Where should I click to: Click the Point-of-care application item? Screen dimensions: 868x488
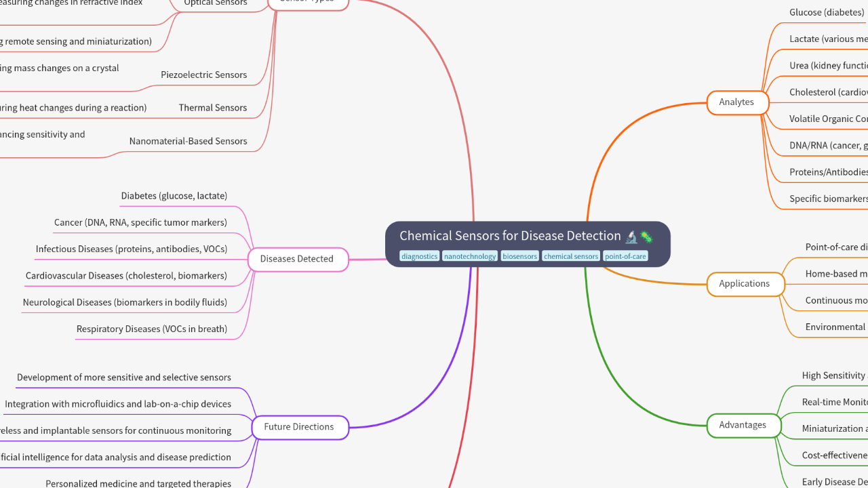click(836, 247)
